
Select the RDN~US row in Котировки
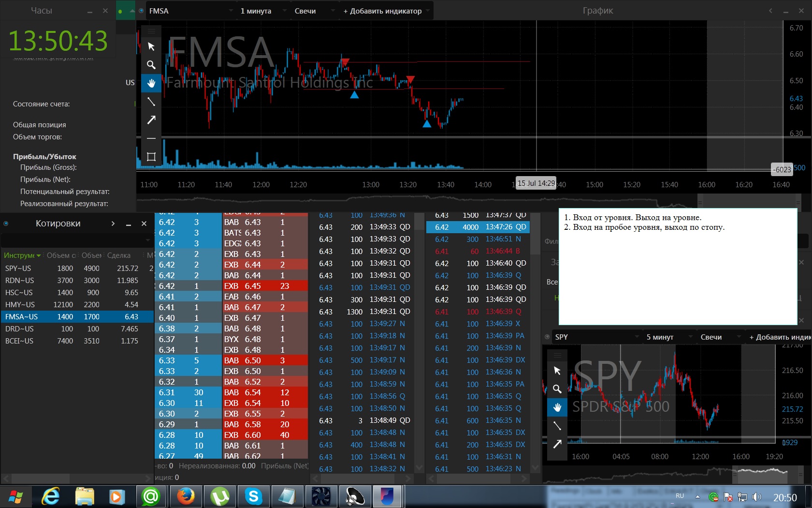coord(77,280)
